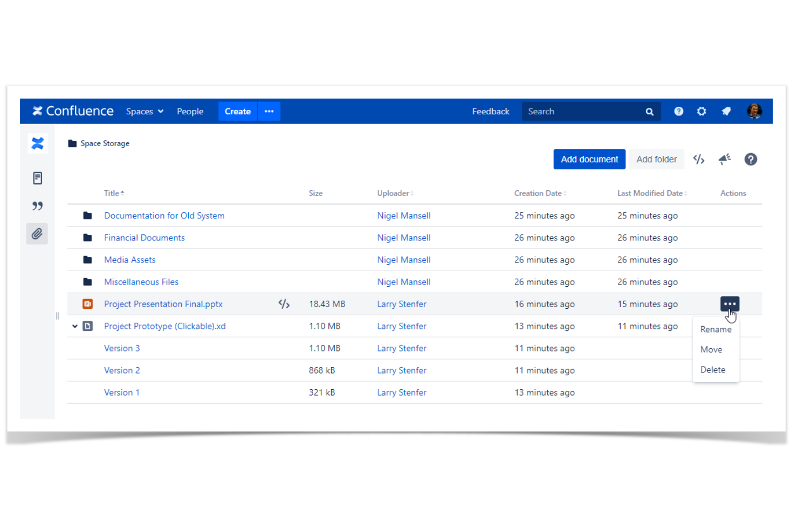Click the code icon beside Project Presentation Final.pptx
Screen dimensions: 798x532
pyautogui.click(x=284, y=303)
